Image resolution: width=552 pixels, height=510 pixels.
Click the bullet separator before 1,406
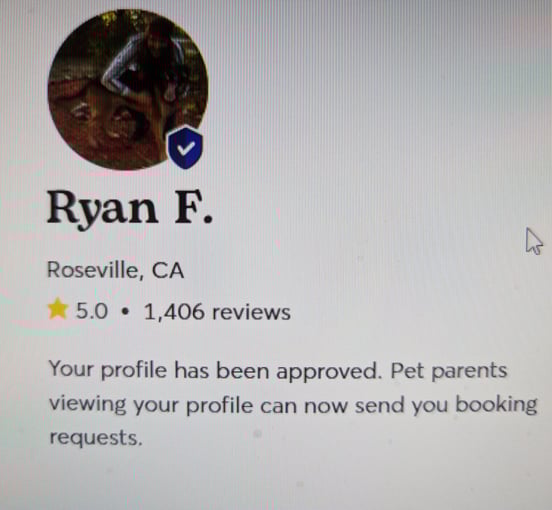point(125,311)
